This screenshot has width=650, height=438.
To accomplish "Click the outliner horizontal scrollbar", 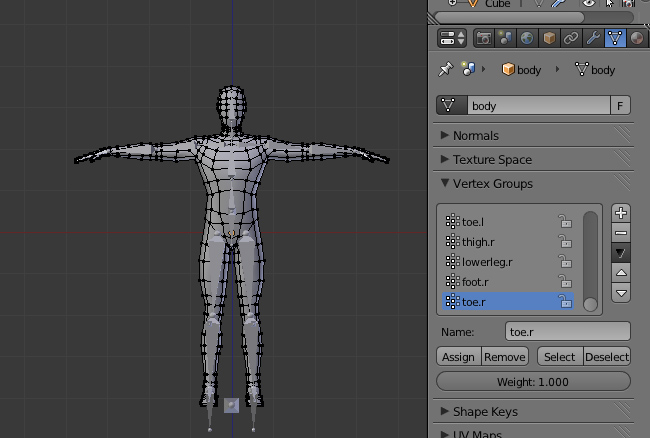I will (x=509, y=17).
